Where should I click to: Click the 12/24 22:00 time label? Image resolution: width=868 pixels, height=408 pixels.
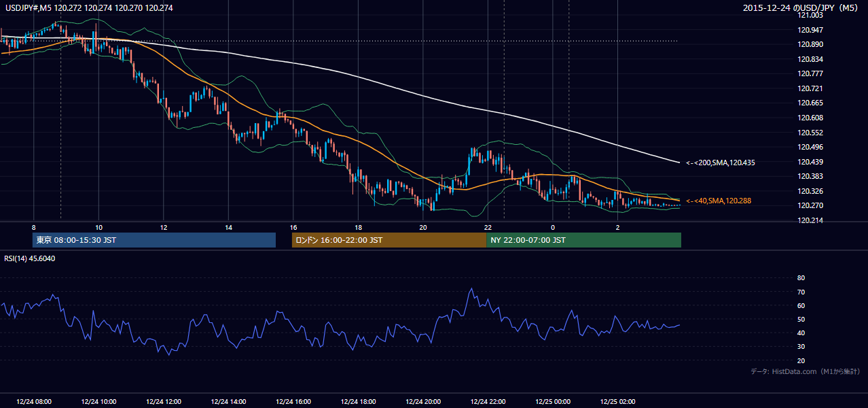pyautogui.click(x=488, y=402)
